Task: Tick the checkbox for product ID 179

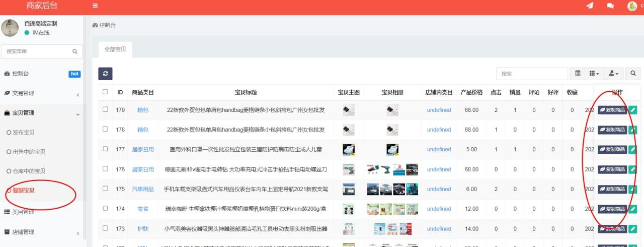Action: point(105,109)
